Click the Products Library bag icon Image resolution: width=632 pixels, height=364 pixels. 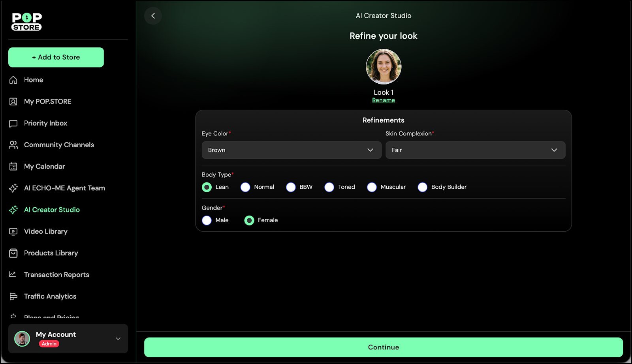pos(13,253)
